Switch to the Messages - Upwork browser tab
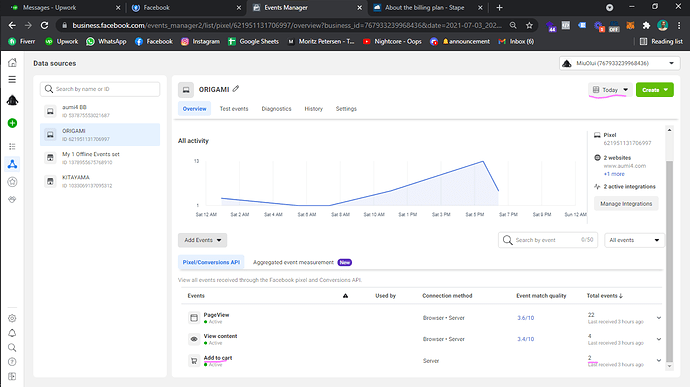690x387 pixels. [65, 7]
